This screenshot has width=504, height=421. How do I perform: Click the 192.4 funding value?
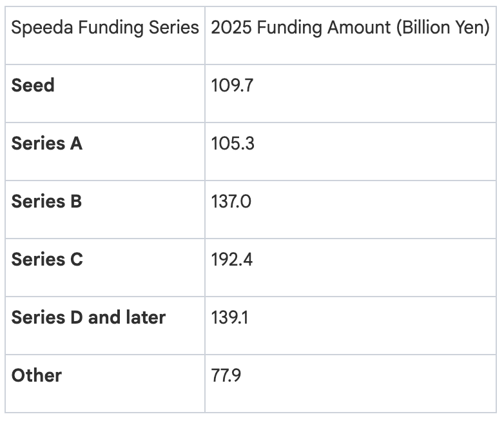click(232, 259)
